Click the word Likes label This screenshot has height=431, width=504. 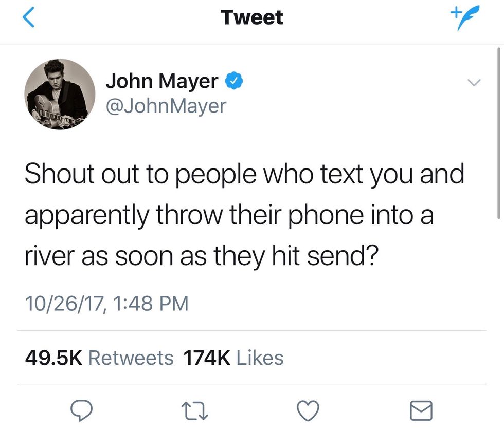(x=260, y=358)
